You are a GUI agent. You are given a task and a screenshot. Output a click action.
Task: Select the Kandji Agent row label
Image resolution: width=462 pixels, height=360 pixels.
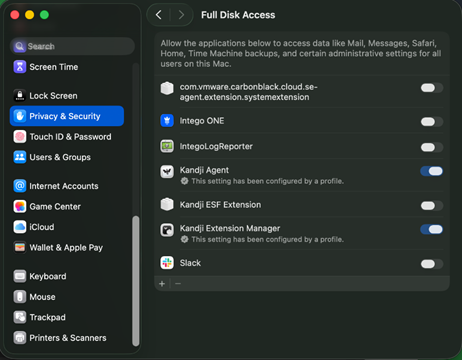click(204, 170)
